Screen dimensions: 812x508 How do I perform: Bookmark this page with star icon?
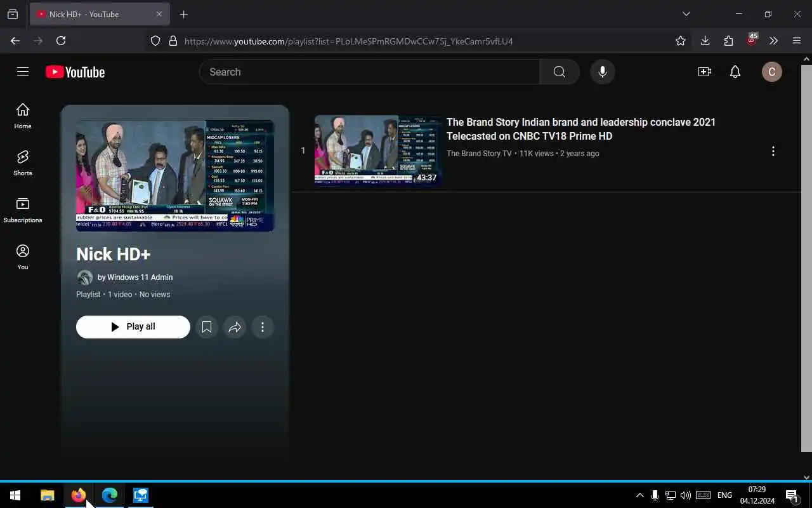pos(681,41)
